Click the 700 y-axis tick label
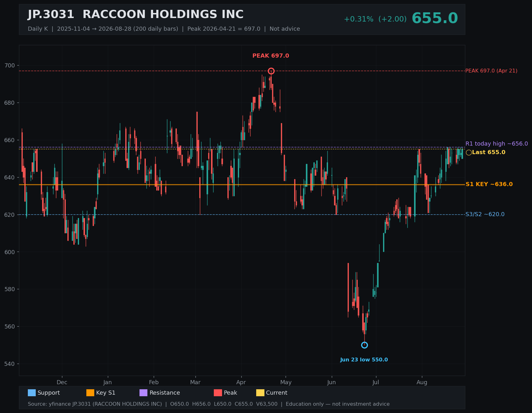 coord(10,66)
